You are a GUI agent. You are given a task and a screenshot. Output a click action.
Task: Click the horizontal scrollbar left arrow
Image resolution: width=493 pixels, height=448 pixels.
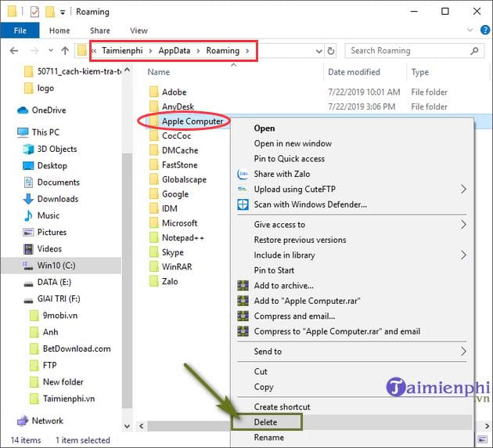(x=142, y=426)
